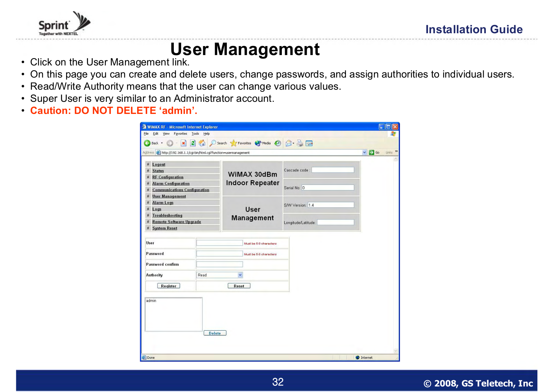The image size is (554, 392).
Task: Click the Serial No input field
Action: 328,188
